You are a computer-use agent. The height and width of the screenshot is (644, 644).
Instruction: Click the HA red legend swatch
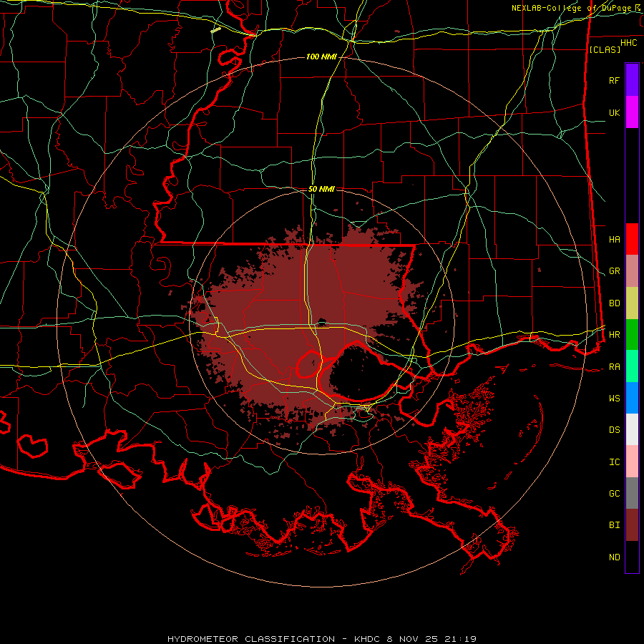[632, 239]
